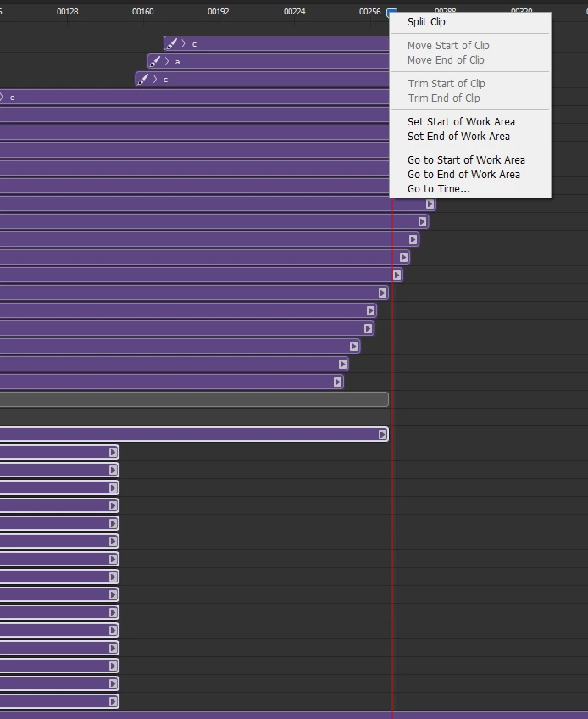
Task: Click the 00128 mark on the time ruler
Action: point(68,12)
